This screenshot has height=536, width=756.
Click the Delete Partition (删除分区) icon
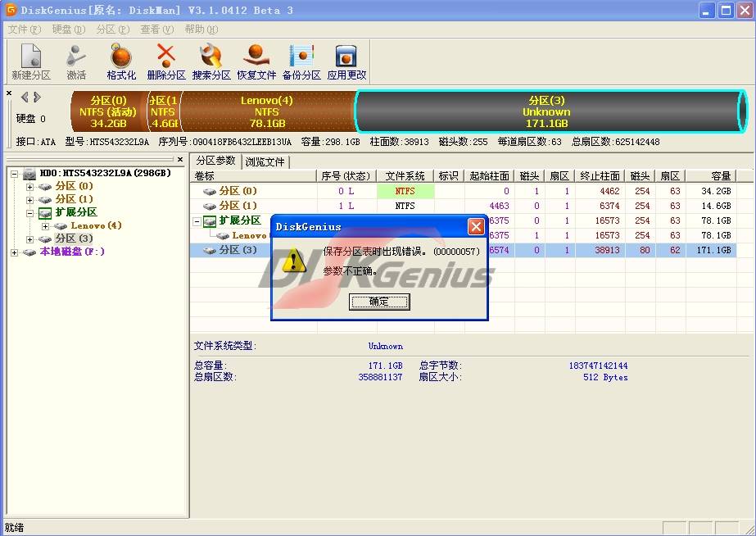point(165,61)
